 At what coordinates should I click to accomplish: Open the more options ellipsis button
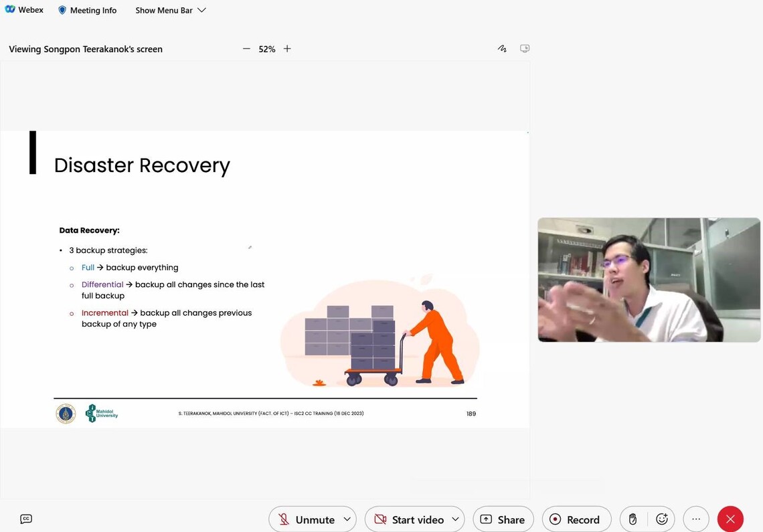pos(696,519)
